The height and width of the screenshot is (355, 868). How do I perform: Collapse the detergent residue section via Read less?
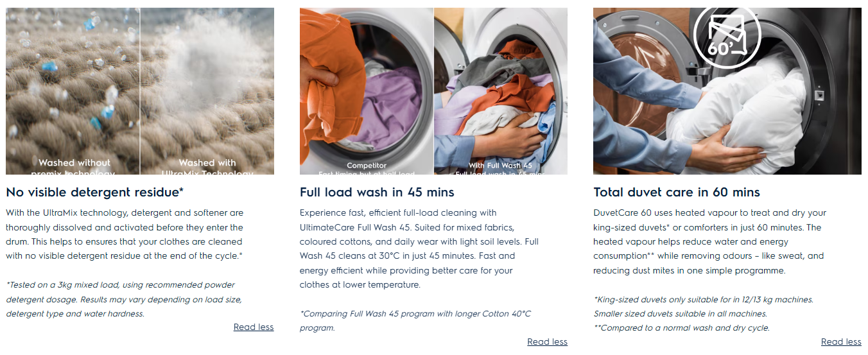pyautogui.click(x=254, y=327)
